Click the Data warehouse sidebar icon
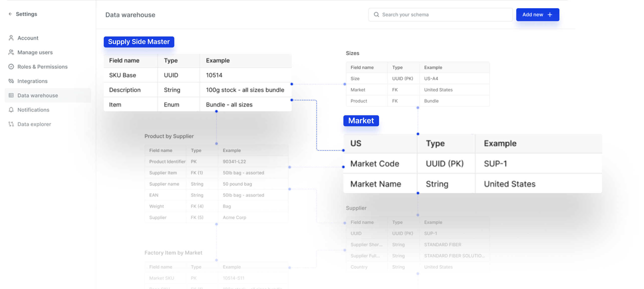 (11, 95)
